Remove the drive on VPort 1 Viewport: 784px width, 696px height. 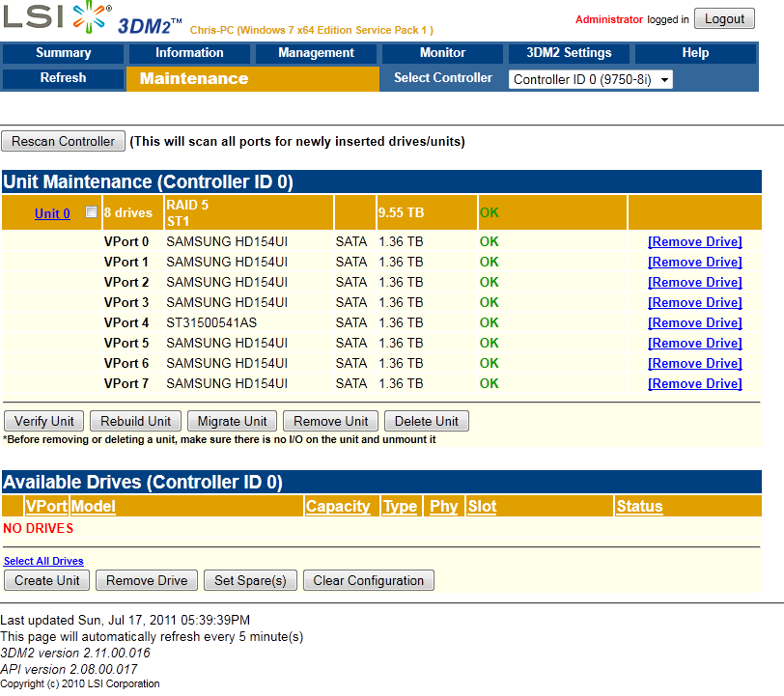695,263
